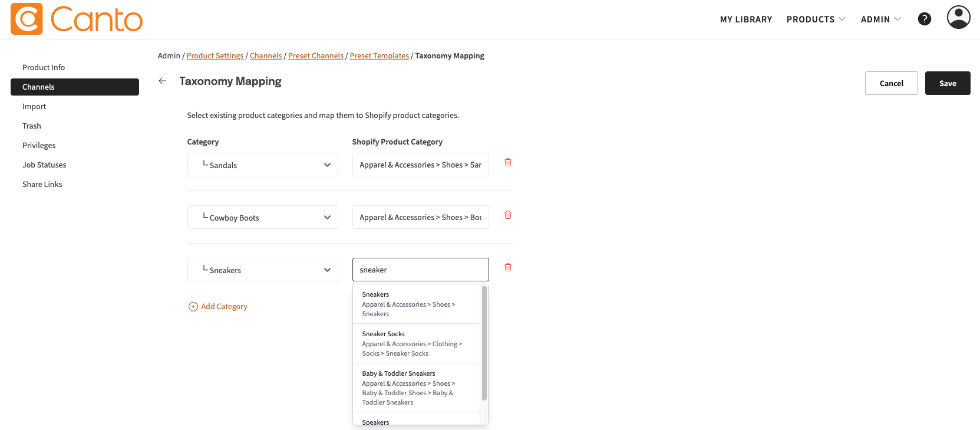The width and height of the screenshot is (980, 430).
Task: Open the Boots Shopify category field
Action: coord(421,217)
